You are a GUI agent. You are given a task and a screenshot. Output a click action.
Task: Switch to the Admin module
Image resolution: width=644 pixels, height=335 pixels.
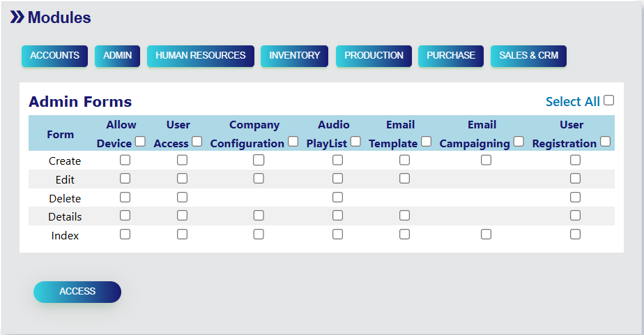(118, 56)
